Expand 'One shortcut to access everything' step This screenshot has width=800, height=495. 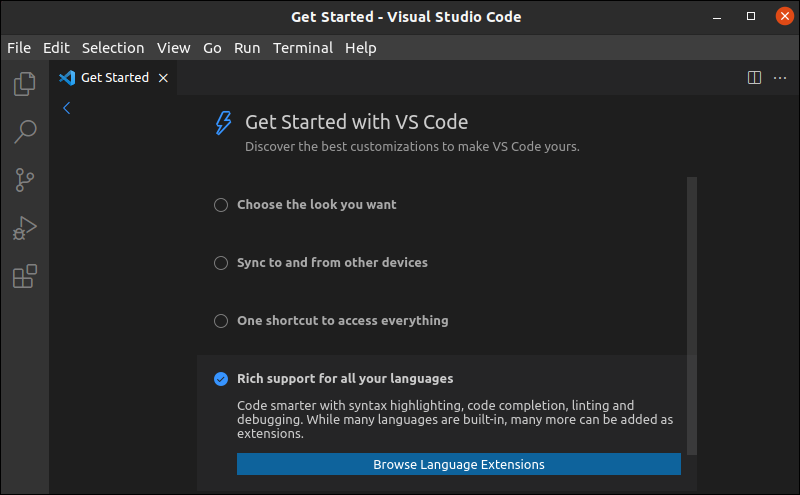point(342,320)
